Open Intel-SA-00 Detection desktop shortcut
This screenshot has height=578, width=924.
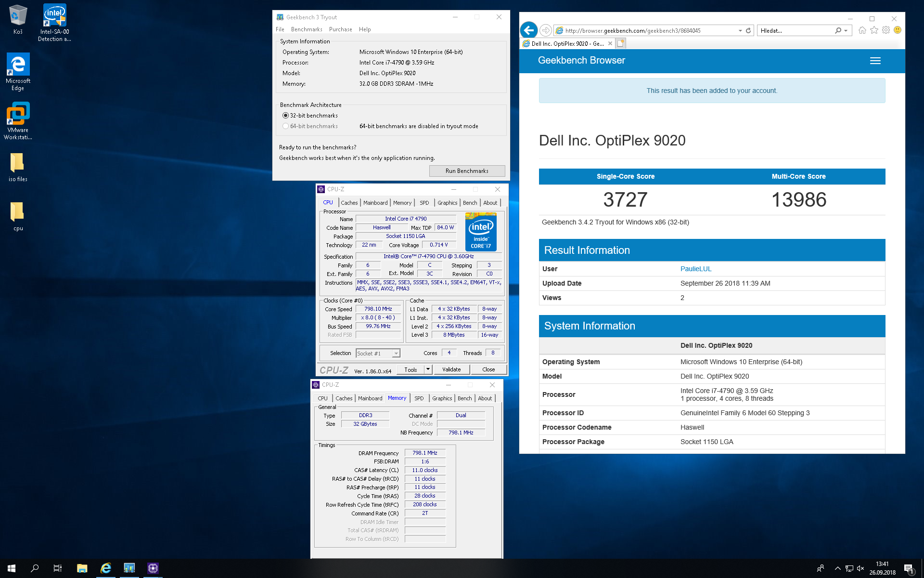tap(54, 23)
